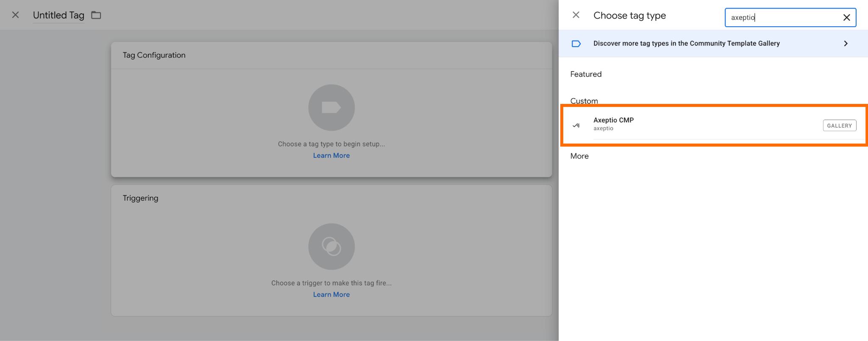Image resolution: width=868 pixels, height=341 pixels.
Task: Open the Community Template Gallery banner
Action: (x=713, y=43)
